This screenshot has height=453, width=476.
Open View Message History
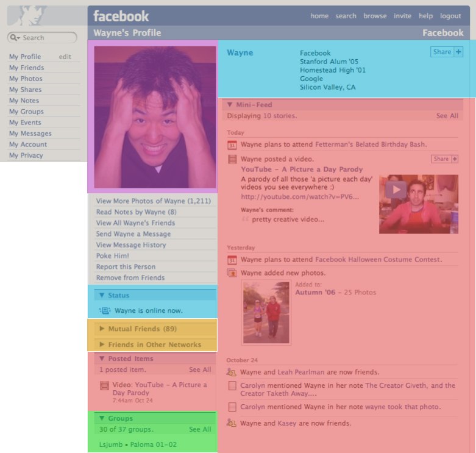click(131, 244)
